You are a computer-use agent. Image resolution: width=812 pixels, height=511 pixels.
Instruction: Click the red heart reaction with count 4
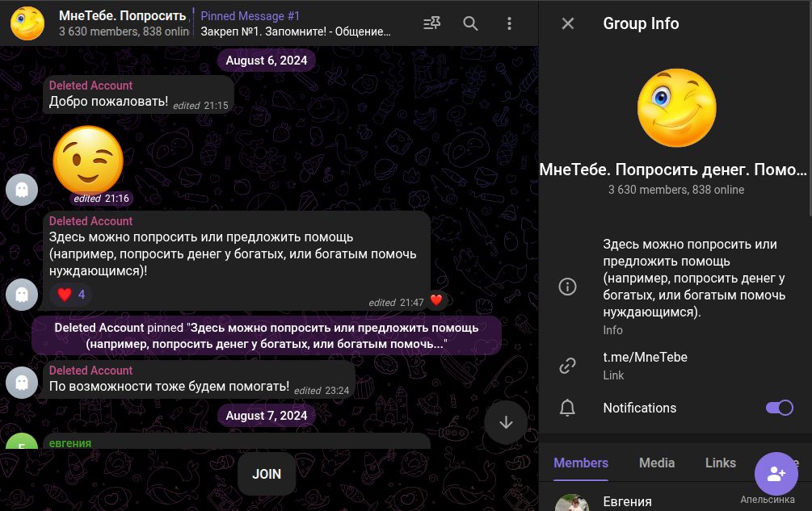point(71,295)
